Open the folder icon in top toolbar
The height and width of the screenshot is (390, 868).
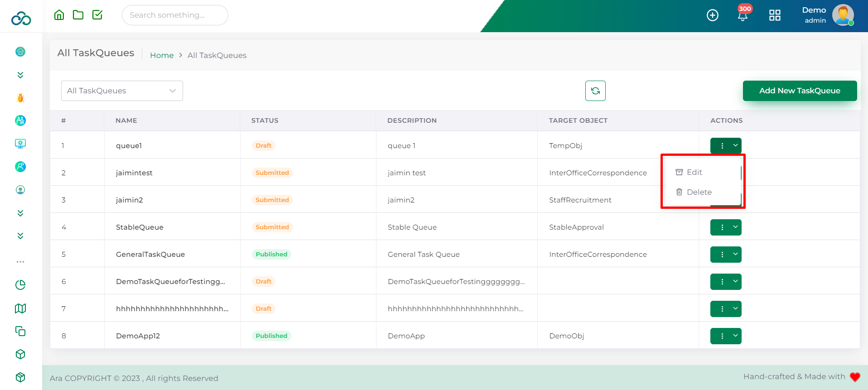[78, 15]
